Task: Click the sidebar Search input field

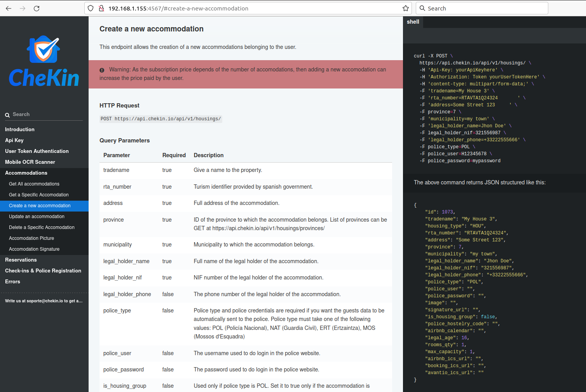Action: tap(47, 114)
